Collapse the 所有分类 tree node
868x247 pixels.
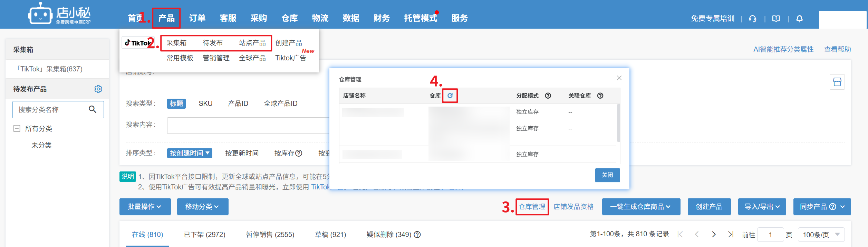coord(17,129)
